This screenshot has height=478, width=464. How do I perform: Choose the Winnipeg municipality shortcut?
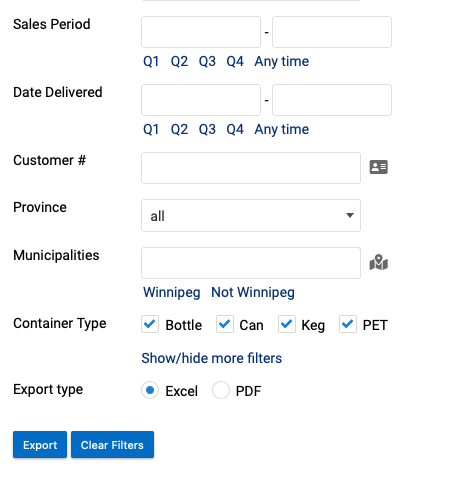click(x=172, y=292)
